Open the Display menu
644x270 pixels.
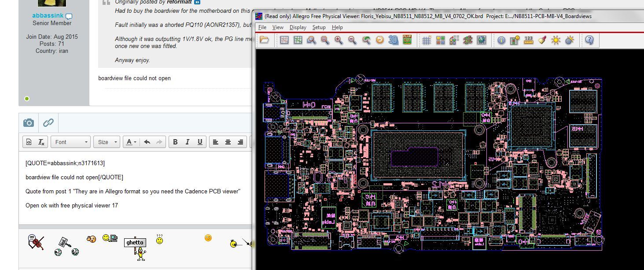[x=298, y=27]
